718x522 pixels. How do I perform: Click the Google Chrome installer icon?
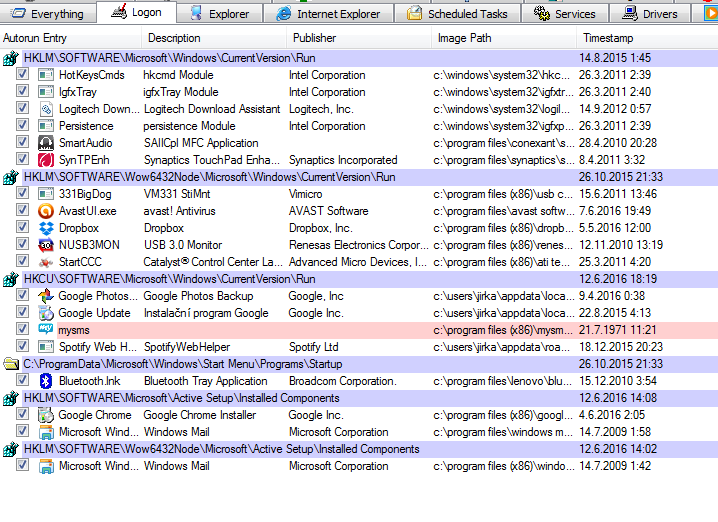point(46,415)
